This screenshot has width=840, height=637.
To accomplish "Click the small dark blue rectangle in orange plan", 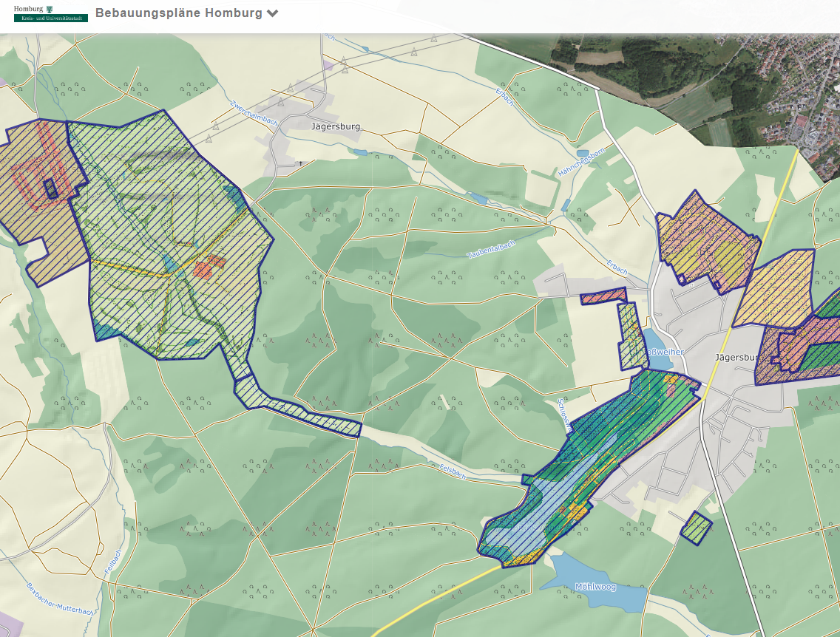I will 50,188.
